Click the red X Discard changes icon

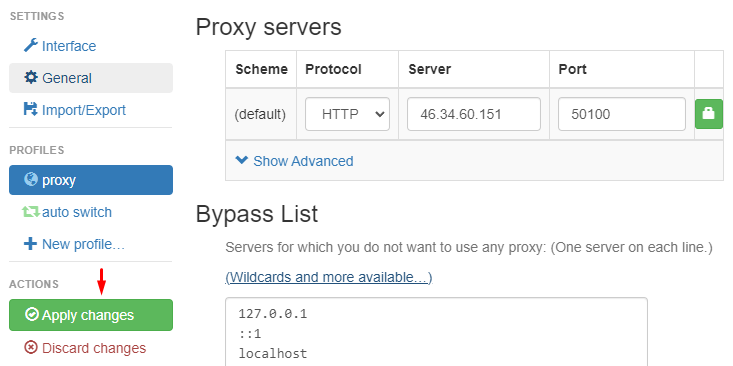(31, 348)
